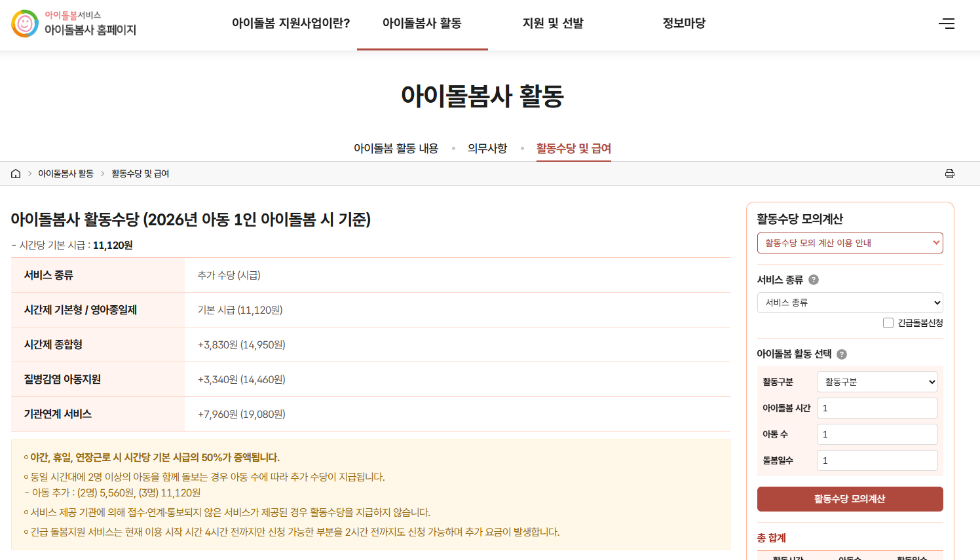Open 지원 및 선발 menu
The width and height of the screenshot is (980, 560).
pos(553,24)
